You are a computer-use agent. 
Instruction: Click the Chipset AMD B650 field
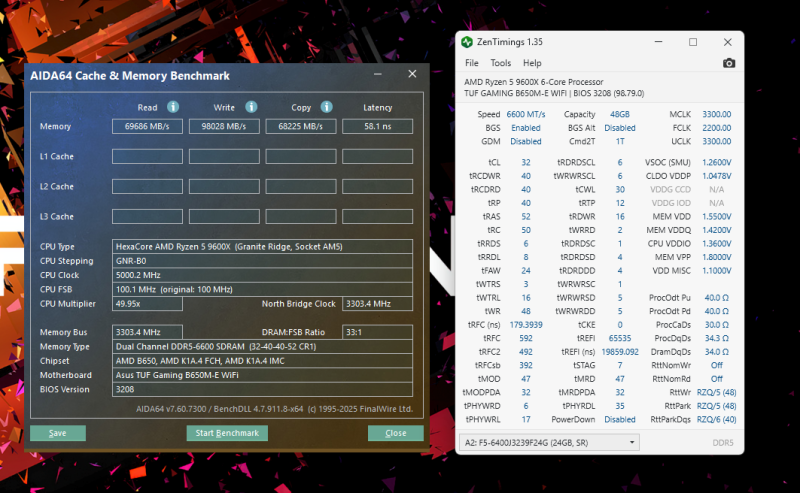point(262,361)
